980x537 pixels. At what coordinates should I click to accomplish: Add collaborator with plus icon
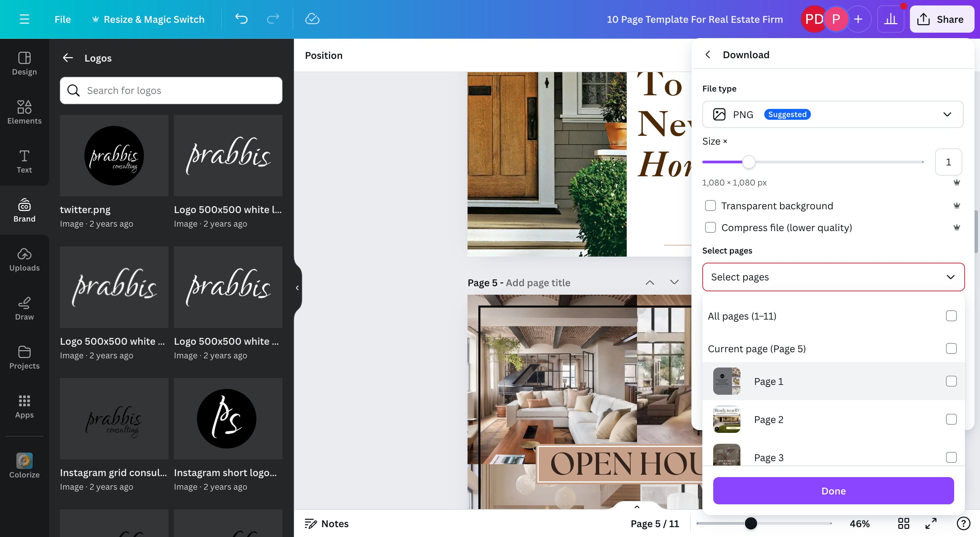click(858, 19)
